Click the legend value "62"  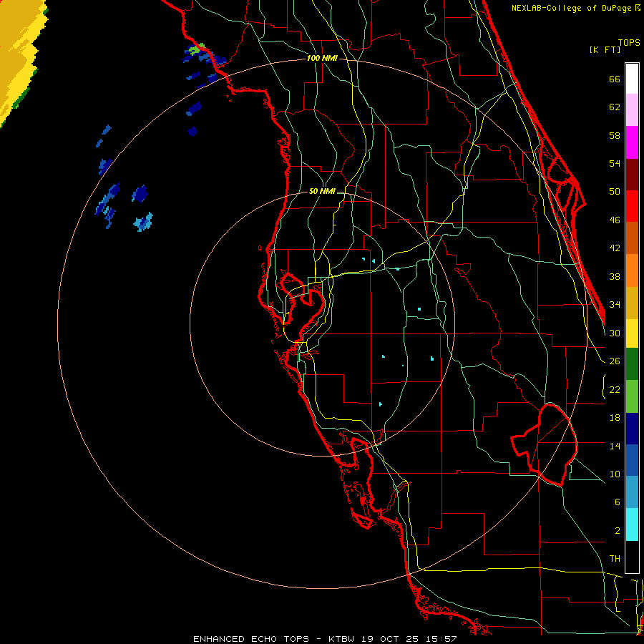[615, 107]
